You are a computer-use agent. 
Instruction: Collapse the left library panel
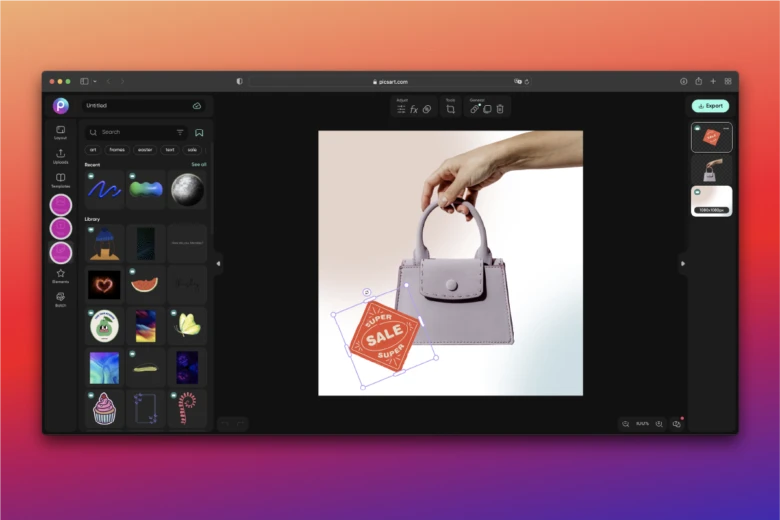coord(218,264)
